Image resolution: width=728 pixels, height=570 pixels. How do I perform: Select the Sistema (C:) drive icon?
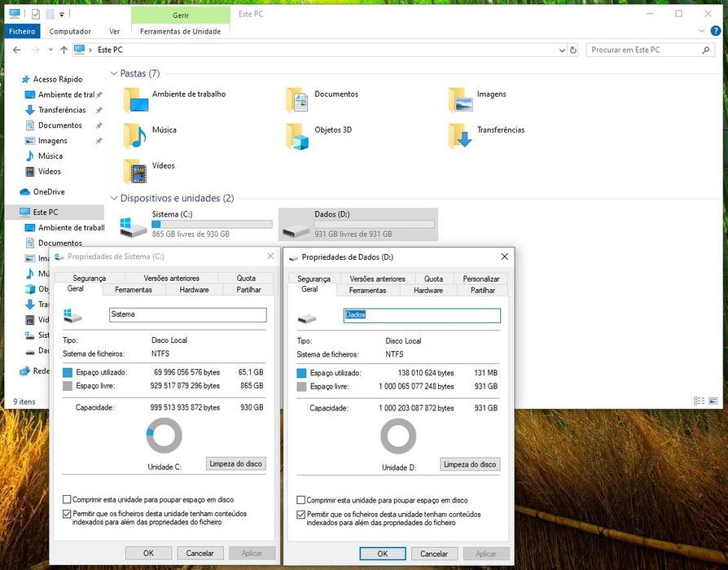134,227
